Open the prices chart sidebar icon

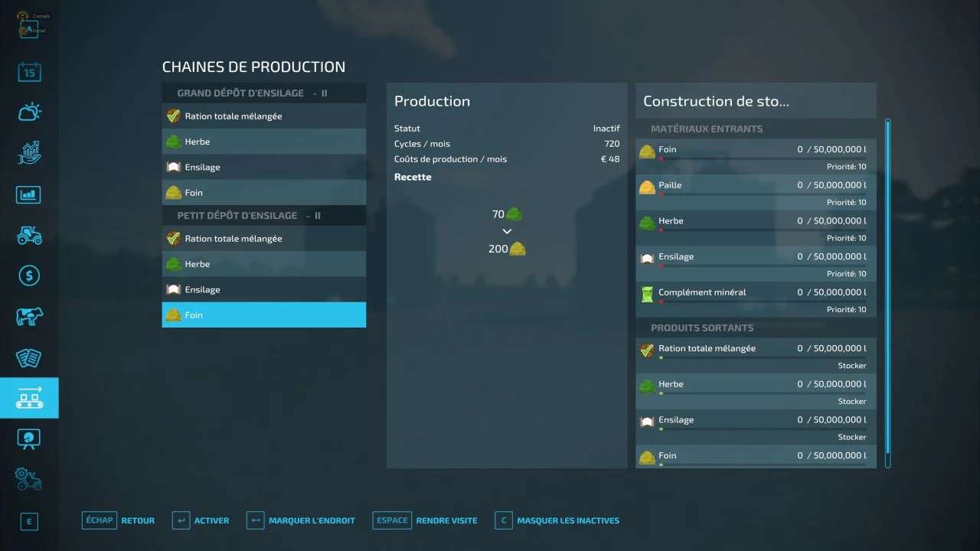(29, 153)
